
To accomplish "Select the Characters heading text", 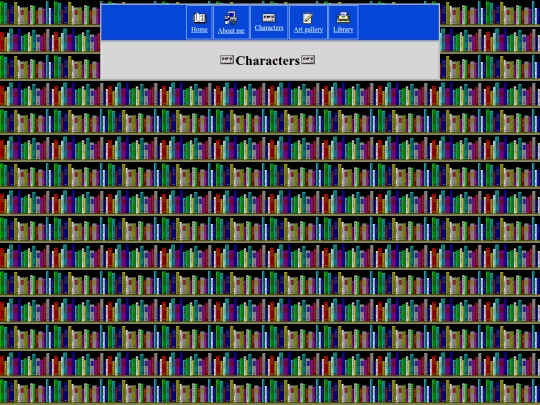I will [x=268, y=61].
